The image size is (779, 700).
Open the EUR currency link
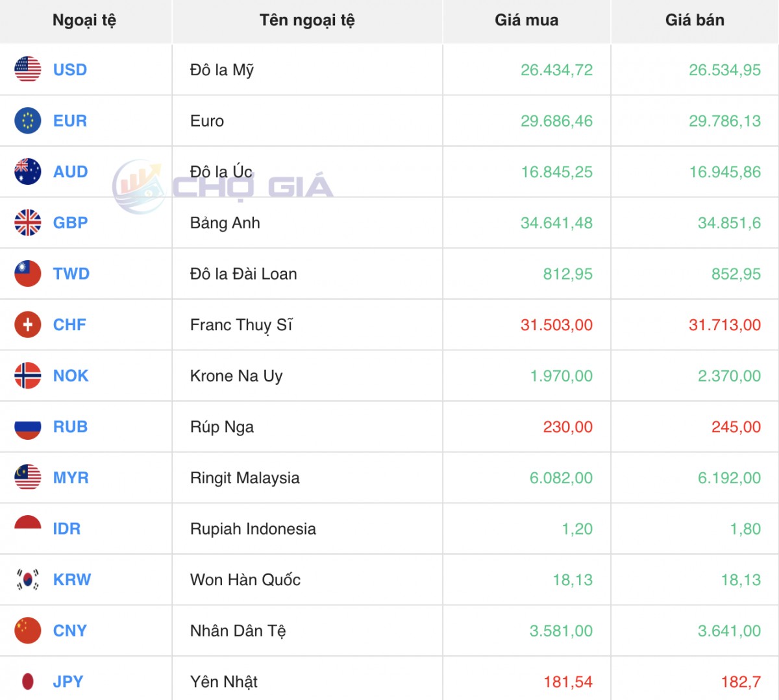tap(69, 121)
